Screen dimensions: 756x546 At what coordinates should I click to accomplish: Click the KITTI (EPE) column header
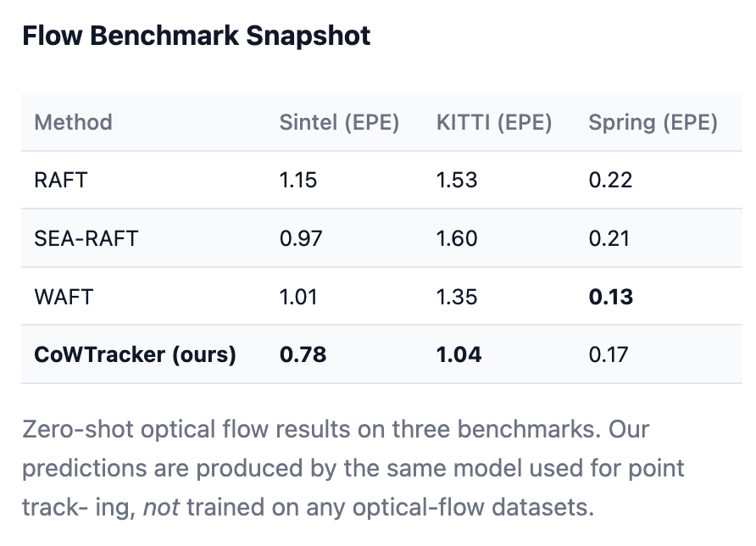point(494,122)
